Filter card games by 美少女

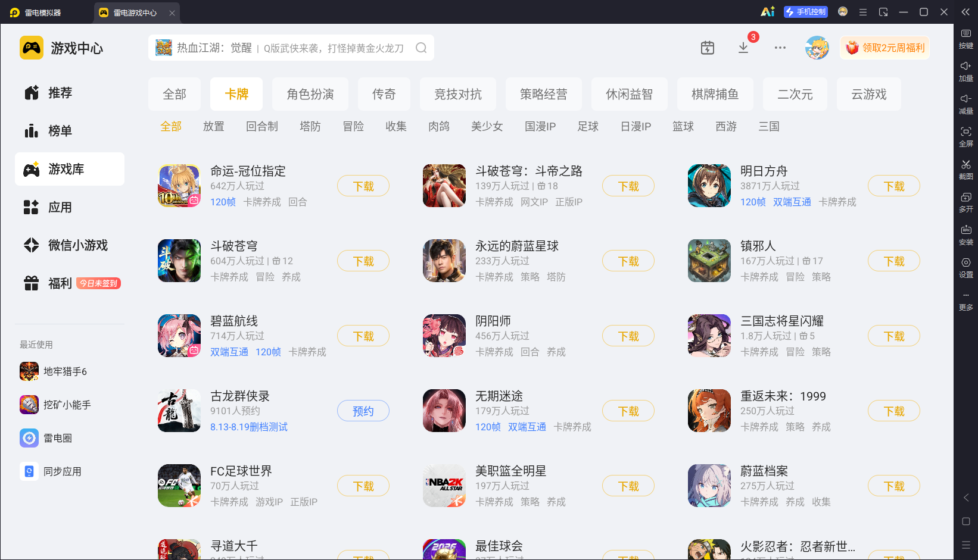487,126
